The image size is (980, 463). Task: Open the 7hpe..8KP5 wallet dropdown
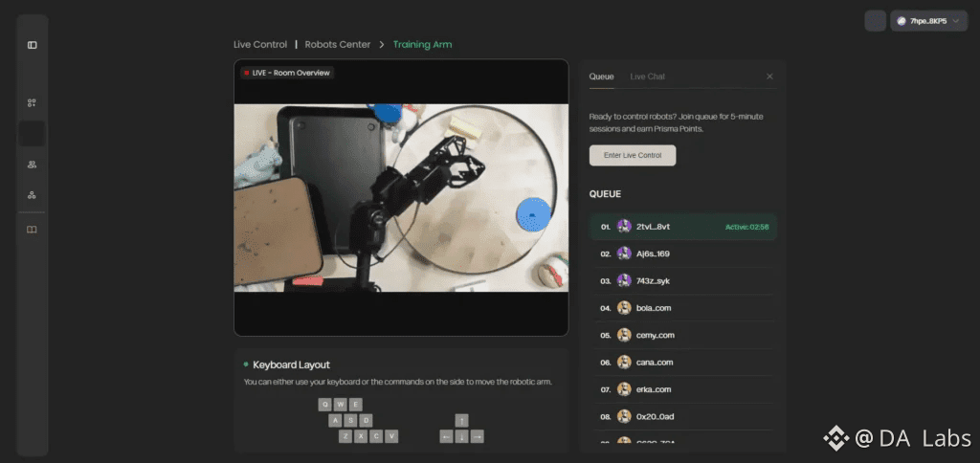click(x=928, y=21)
